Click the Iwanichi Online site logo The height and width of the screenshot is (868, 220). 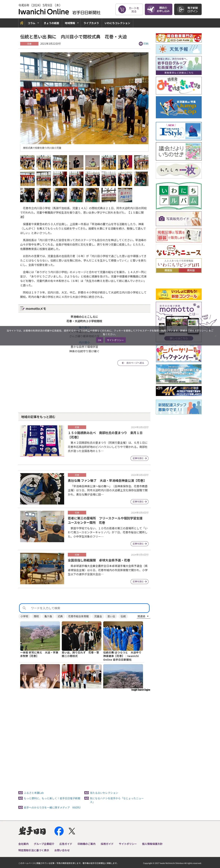pyautogui.click(x=43, y=12)
